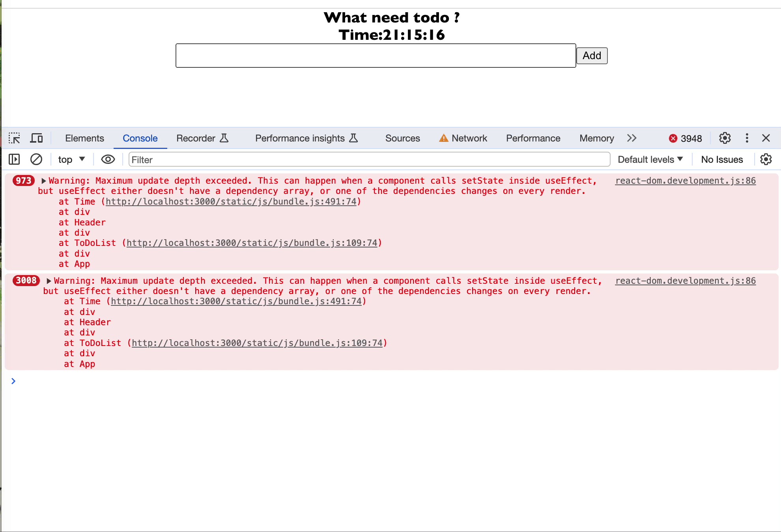The image size is (781, 532).
Task: Activate the inspect element picker icon
Action: 14,138
